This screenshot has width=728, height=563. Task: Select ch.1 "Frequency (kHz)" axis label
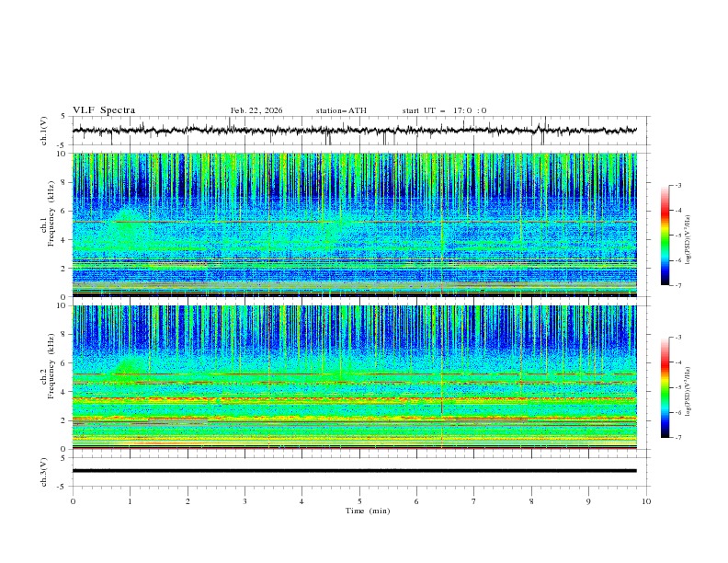[51, 213]
